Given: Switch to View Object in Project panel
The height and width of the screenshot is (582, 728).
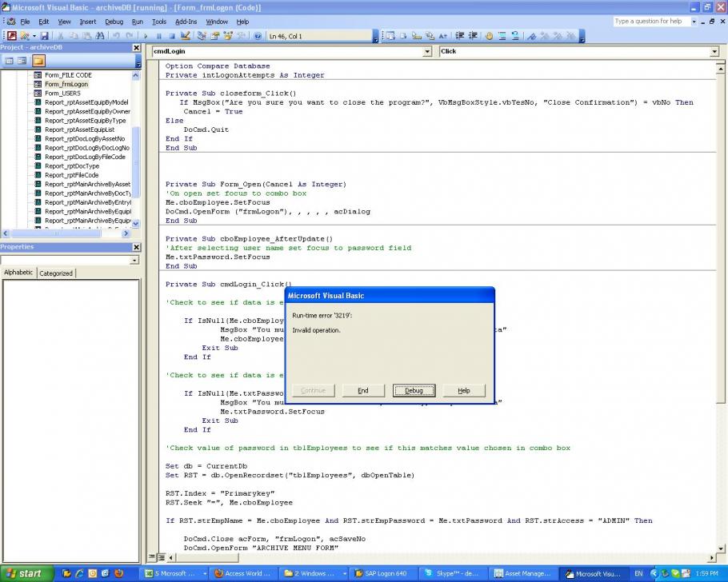Looking at the screenshot, I should pos(23,61).
